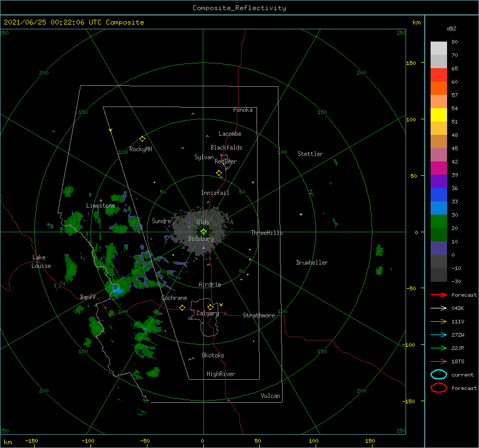Image resolution: width=479 pixels, height=448 pixels.
Task: Select the Drumheller label
Action: (312, 263)
